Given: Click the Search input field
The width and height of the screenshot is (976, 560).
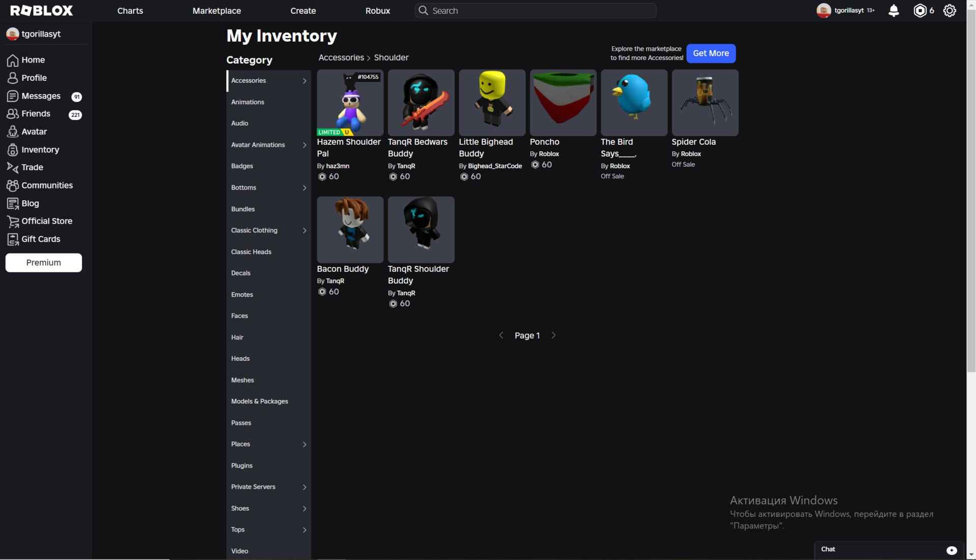Looking at the screenshot, I should [539, 11].
